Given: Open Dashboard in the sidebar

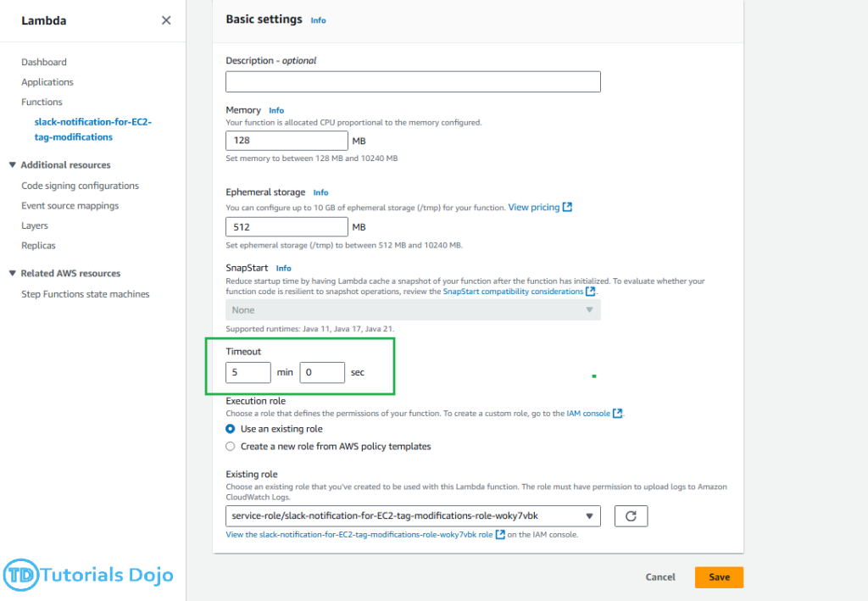Looking at the screenshot, I should coord(44,62).
